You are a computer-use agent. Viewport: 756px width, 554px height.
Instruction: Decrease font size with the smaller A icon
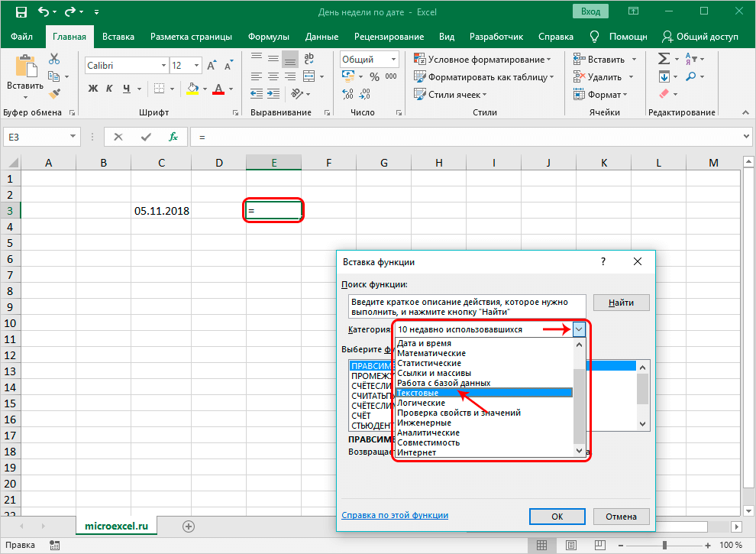(228, 65)
